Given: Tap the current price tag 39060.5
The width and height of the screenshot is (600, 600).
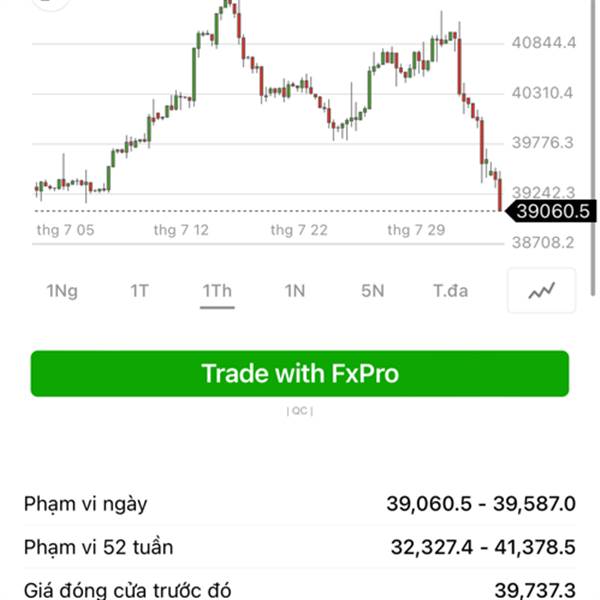Looking at the screenshot, I should pyautogui.click(x=551, y=211).
